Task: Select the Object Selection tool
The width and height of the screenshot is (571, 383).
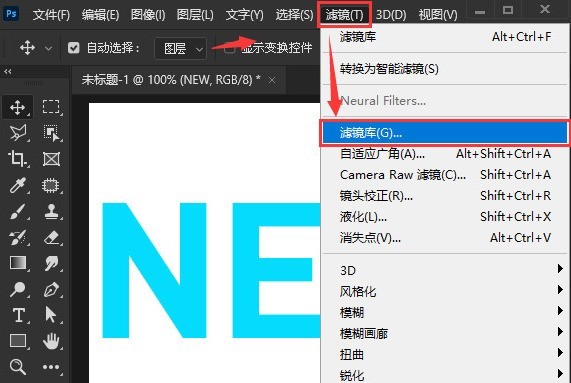Action: click(51, 133)
